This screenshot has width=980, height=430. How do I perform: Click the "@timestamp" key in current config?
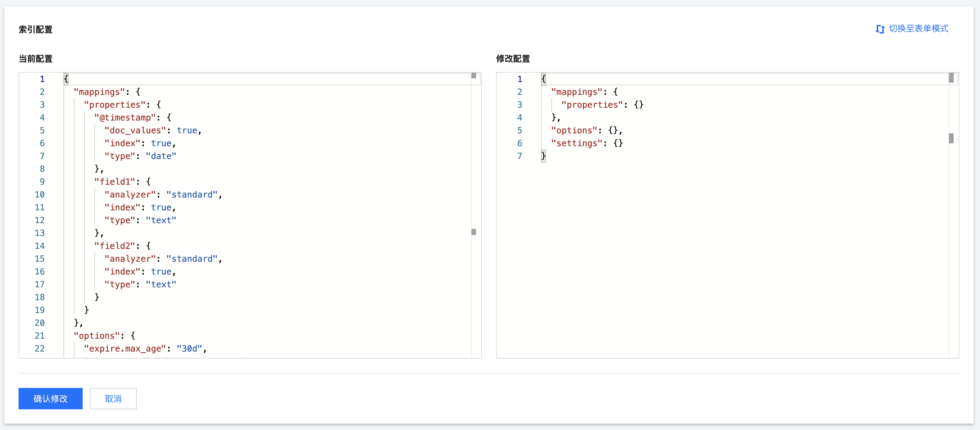[x=125, y=118]
